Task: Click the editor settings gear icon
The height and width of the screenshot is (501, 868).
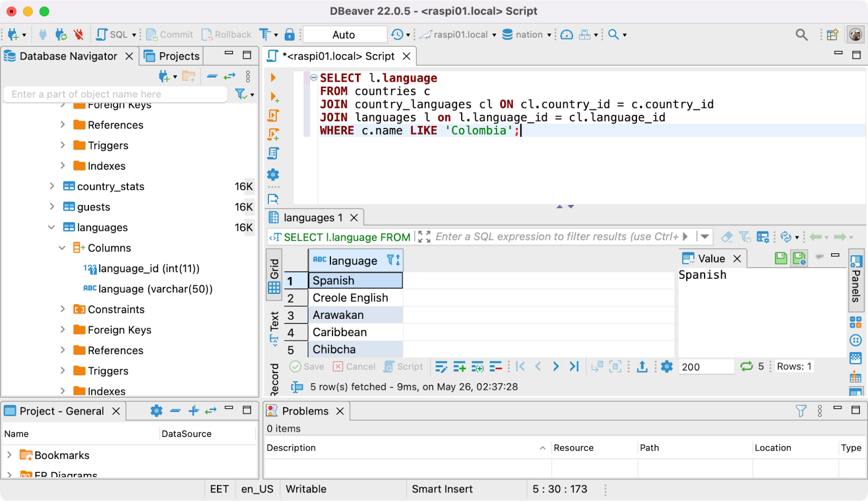Action: click(273, 175)
